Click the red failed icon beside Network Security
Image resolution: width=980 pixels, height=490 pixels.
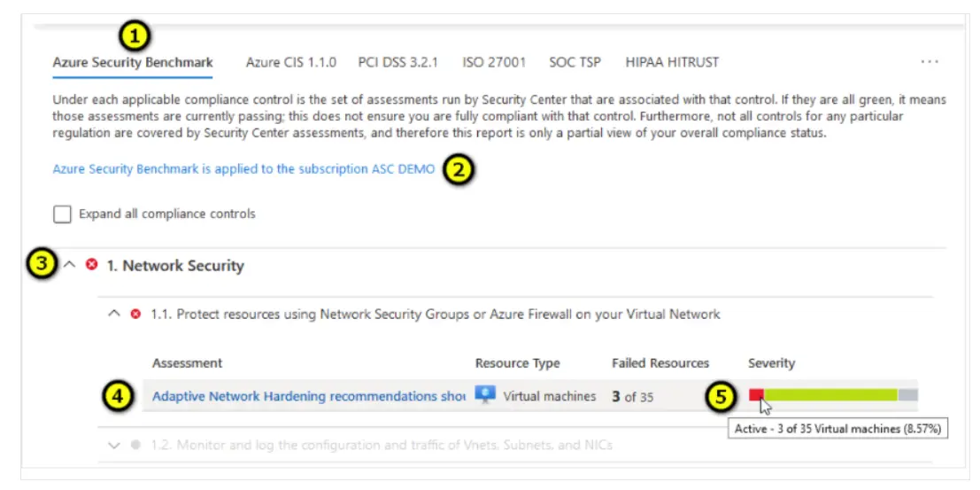pyautogui.click(x=92, y=265)
